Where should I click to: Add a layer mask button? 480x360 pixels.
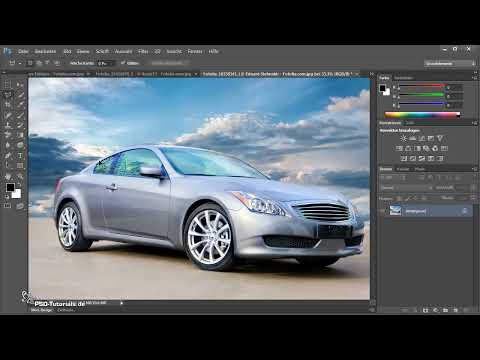click(x=426, y=310)
